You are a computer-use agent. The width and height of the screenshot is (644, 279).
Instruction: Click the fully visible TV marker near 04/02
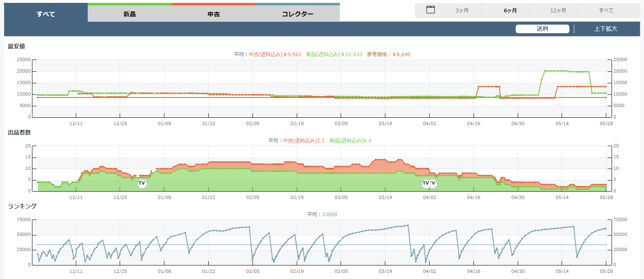(x=426, y=183)
